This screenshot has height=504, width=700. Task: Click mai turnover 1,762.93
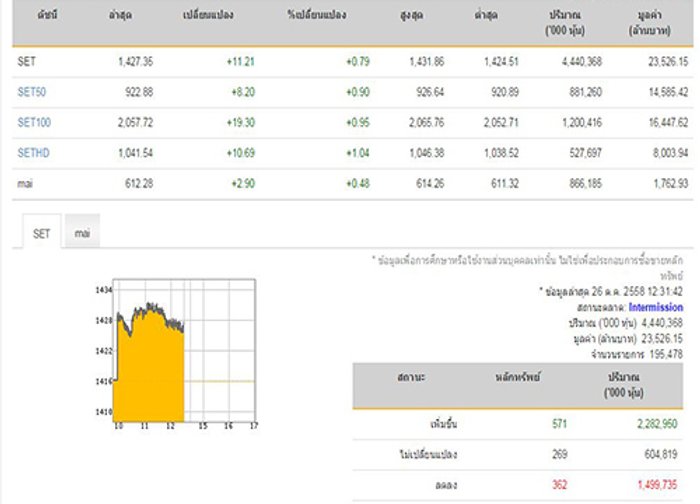point(671,183)
